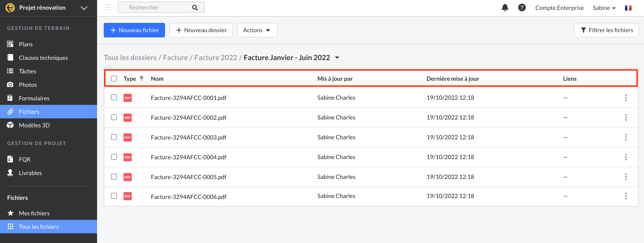Open three-dot menu for Facture-3294AFCC-0002.pdf
This screenshot has width=644, height=243.
click(626, 117)
